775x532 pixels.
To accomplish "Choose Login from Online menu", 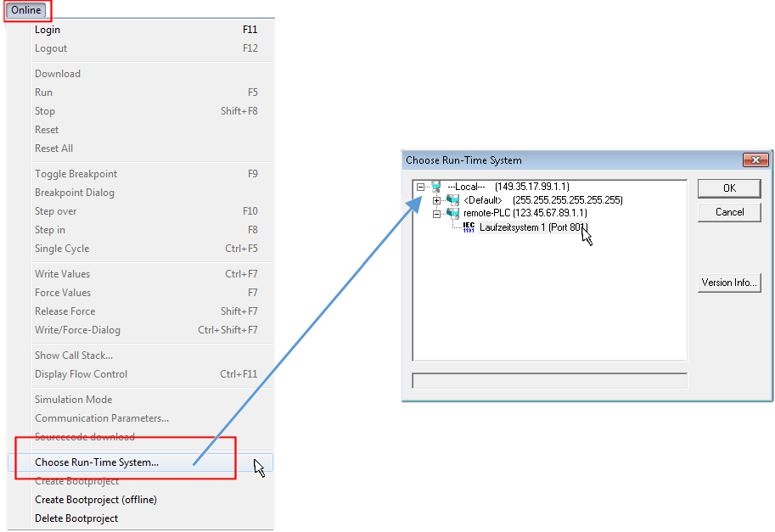I will (48, 30).
